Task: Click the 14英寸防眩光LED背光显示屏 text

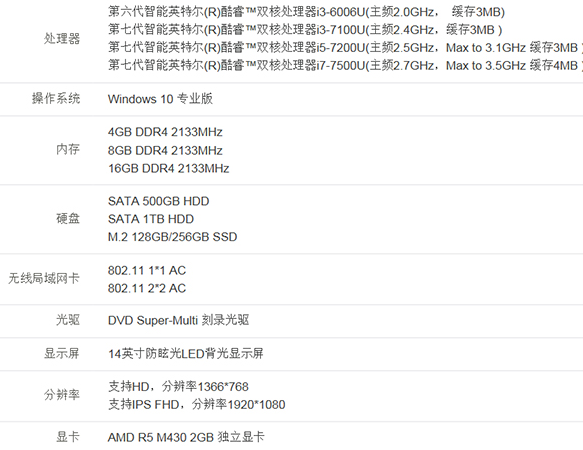Action: (186, 353)
